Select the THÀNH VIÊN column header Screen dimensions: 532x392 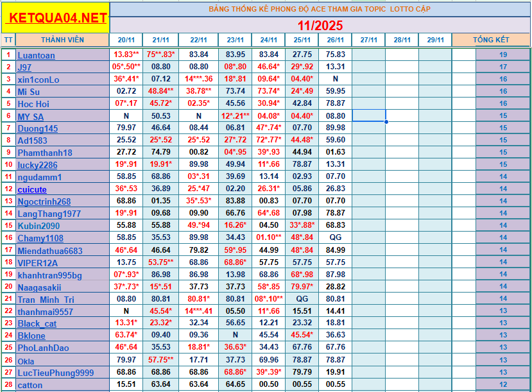point(63,40)
